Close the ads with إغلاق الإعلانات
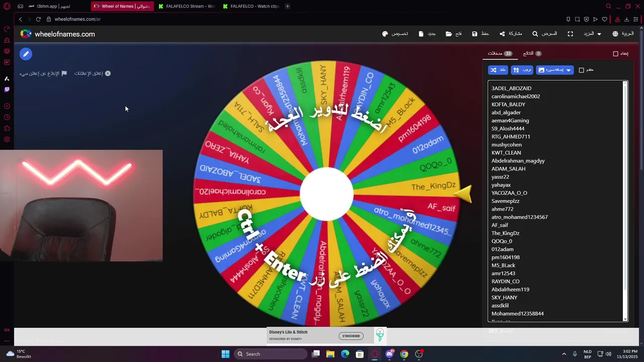644x362 pixels. (x=93, y=73)
